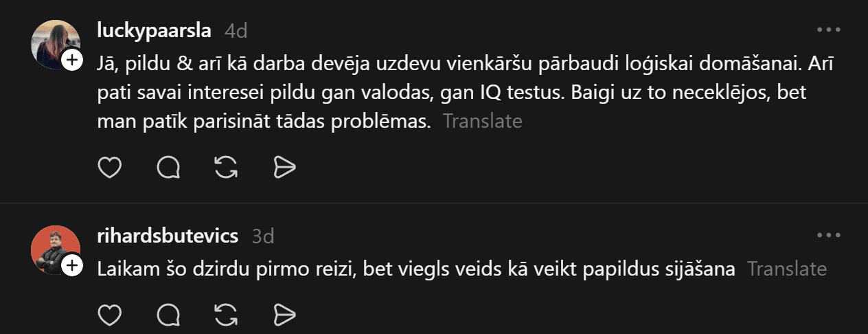Viewport: 868px width, 334px height.
Task: Open rihardsbutevics's profile via username
Action: pos(168,236)
